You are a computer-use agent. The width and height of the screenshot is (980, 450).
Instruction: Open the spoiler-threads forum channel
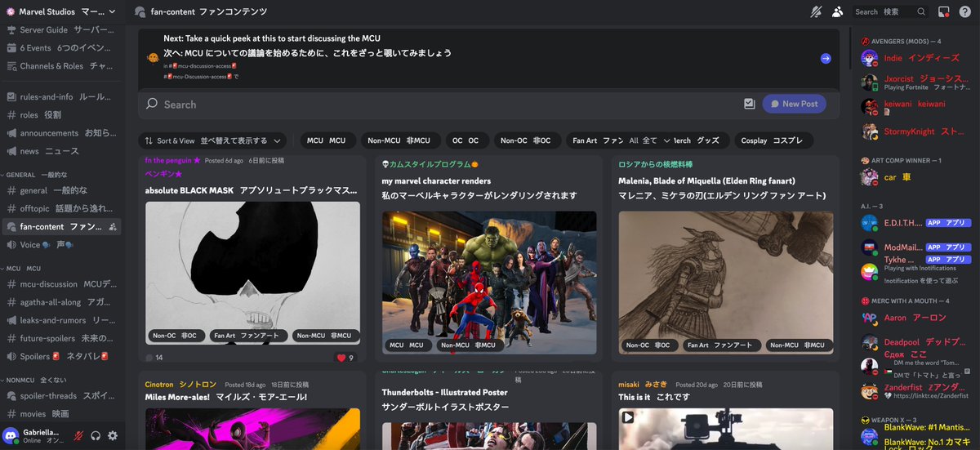click(60, 395)
